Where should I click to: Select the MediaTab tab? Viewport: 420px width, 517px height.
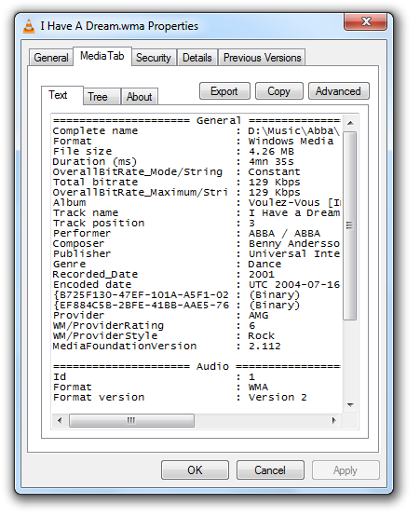pos(102,56)
